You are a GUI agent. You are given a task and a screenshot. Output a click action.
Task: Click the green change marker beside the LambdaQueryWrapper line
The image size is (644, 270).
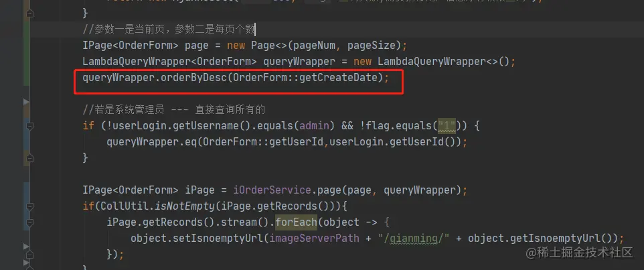[x=27, y=62]
